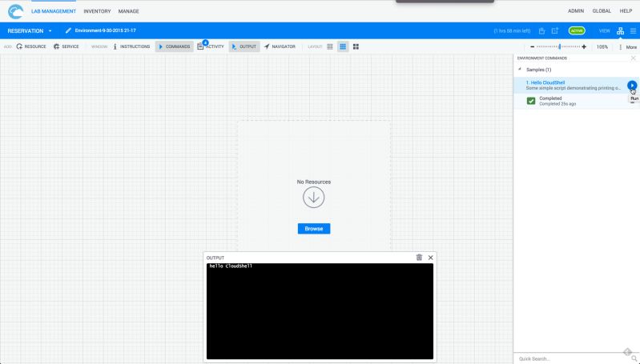The width and height of the screenshot is (640, 364).
Task: Switch to diagram view icon
Action: pyautogui.click(x=620, y=31)
